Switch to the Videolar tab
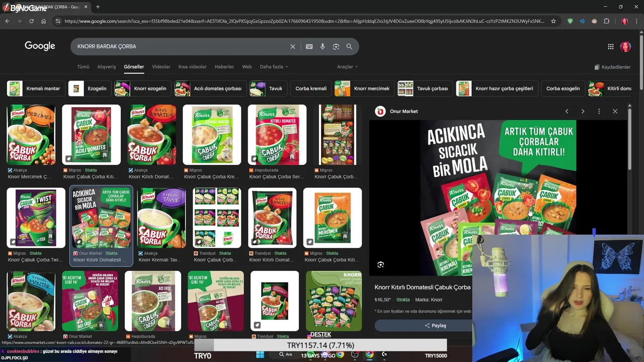 (161, 67)
